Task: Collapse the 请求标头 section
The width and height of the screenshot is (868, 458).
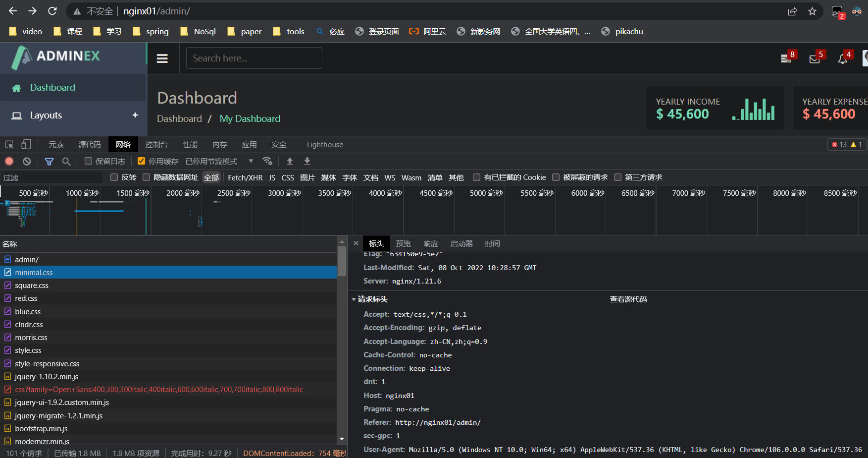Action: (354, 299)
